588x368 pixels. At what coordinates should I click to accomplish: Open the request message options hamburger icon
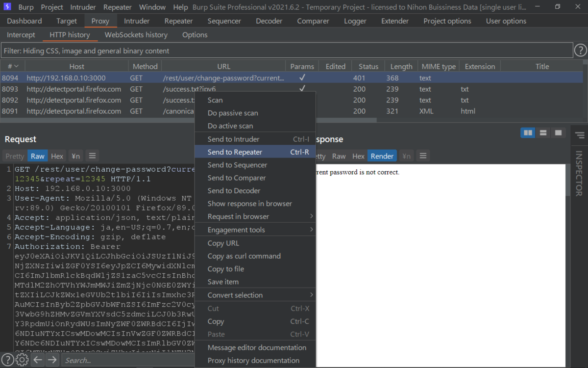92,156
